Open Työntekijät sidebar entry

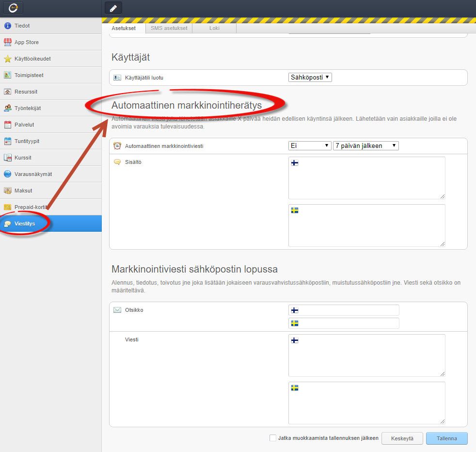tap(51, 108)
